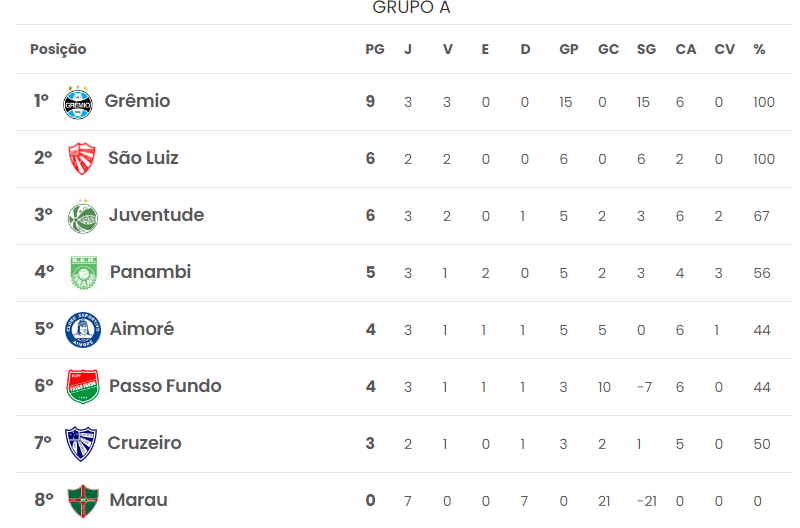Click the São Luiz red shield crest
Screen dimensions: 800x528
(x=82, y=159)
